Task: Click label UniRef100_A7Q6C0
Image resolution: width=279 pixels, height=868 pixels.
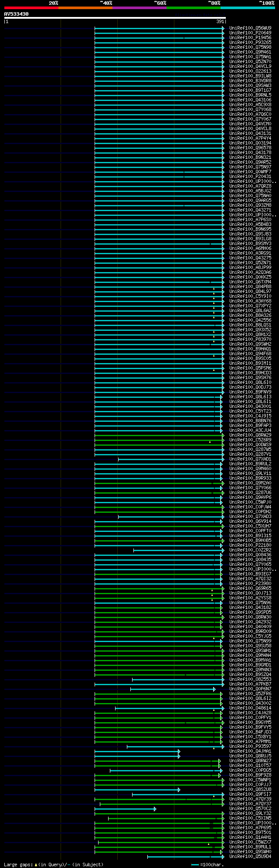Action: pos(250,114)
